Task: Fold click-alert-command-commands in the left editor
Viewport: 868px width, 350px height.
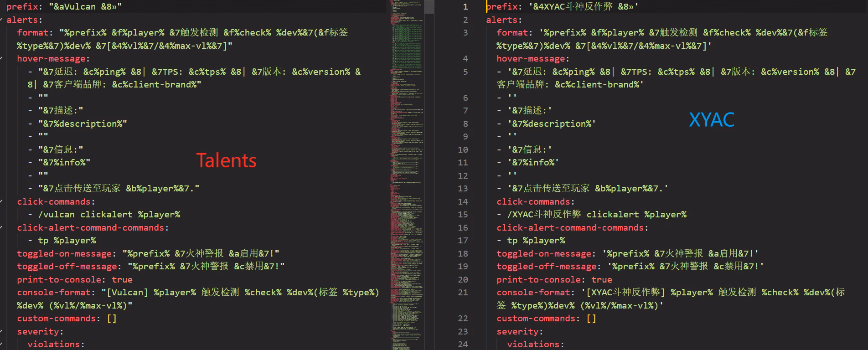Action: click(2, 228)
